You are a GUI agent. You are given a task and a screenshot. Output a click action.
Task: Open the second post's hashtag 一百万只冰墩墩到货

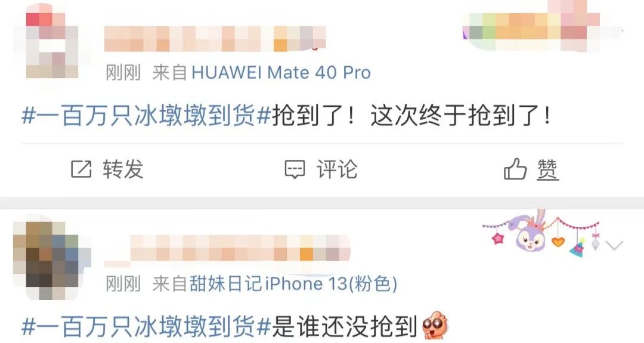pos(146,327)
